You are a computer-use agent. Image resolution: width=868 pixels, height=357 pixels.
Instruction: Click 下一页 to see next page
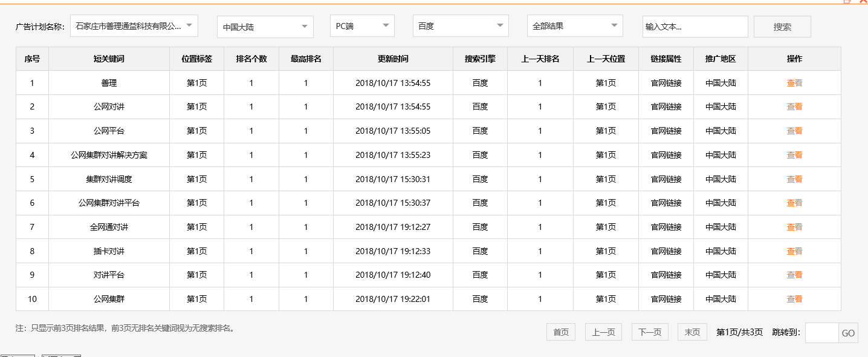pyautogui.click(x=649, y=332)
